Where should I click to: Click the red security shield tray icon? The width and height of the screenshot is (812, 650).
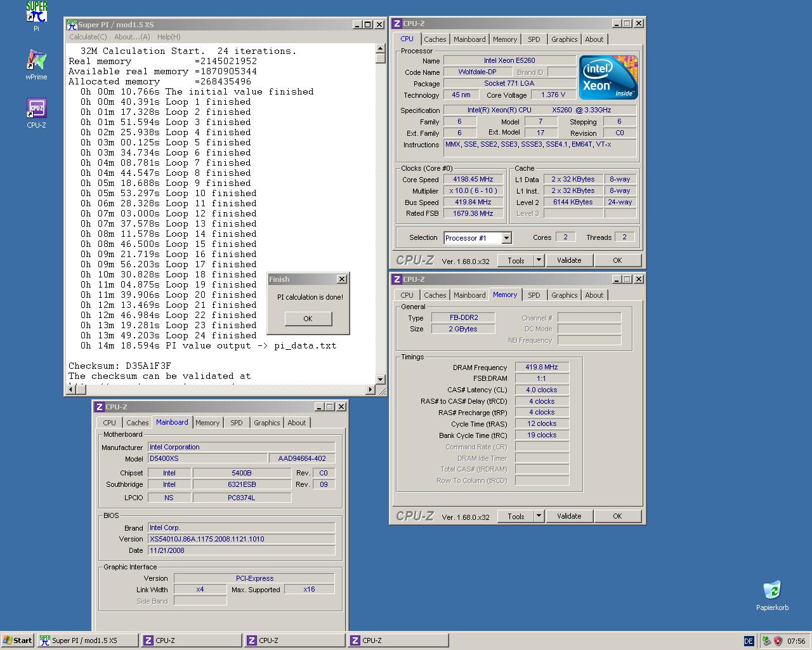coord(778,641)
